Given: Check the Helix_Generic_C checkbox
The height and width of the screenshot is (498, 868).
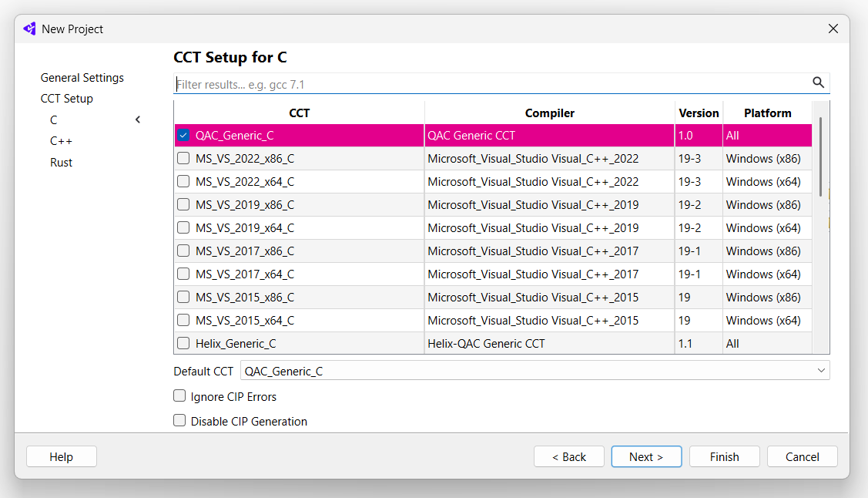Looking at the screenshot, I should click(x=183, y=344).
